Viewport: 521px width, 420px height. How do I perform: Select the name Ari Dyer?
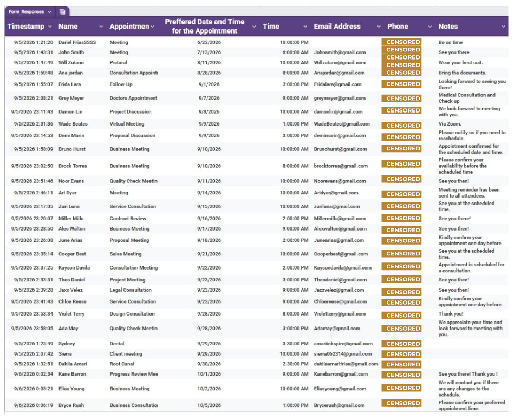(x=68, y=193)
